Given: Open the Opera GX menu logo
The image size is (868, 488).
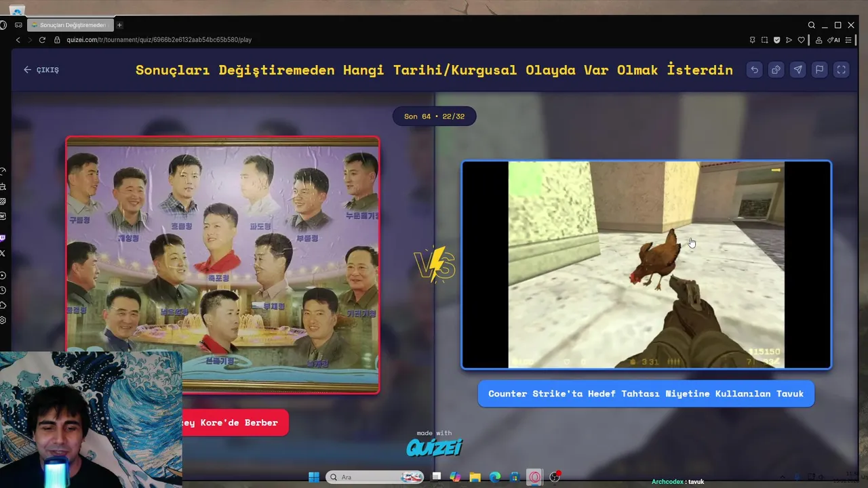Looking at the screenshot, I should (3, 25).
